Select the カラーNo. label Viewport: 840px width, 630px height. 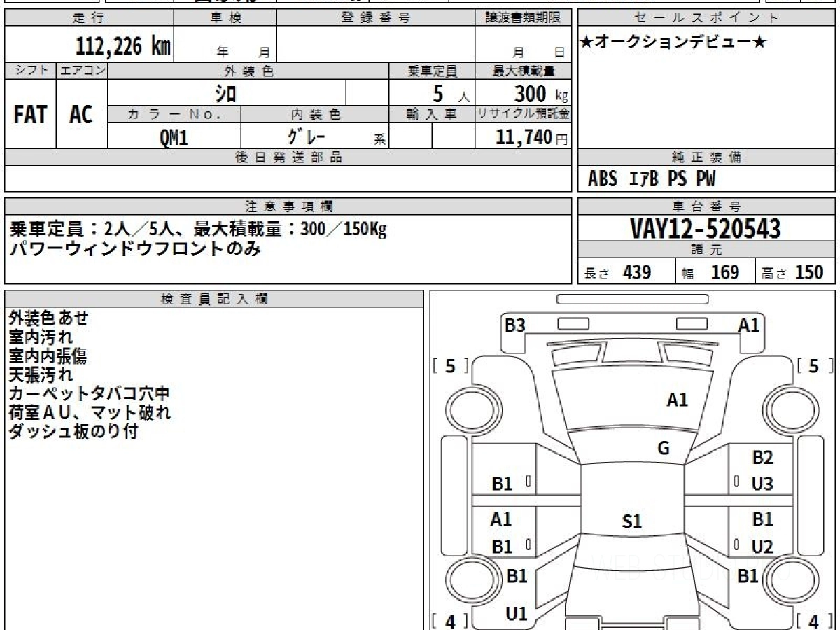click(174, 114)
